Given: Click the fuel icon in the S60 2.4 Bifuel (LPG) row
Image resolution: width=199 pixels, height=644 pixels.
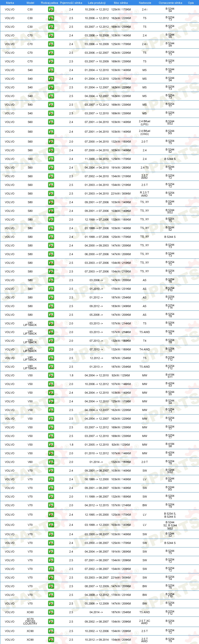Looking at the screenshot, I should (51, 122).
